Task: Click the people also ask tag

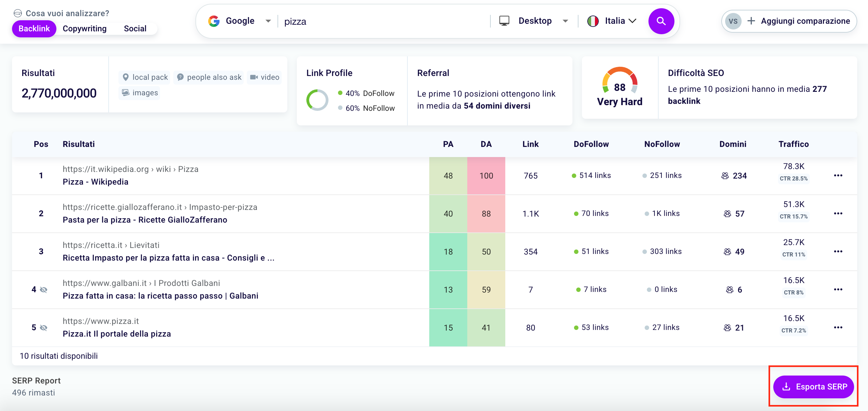Action: [209, 77]
